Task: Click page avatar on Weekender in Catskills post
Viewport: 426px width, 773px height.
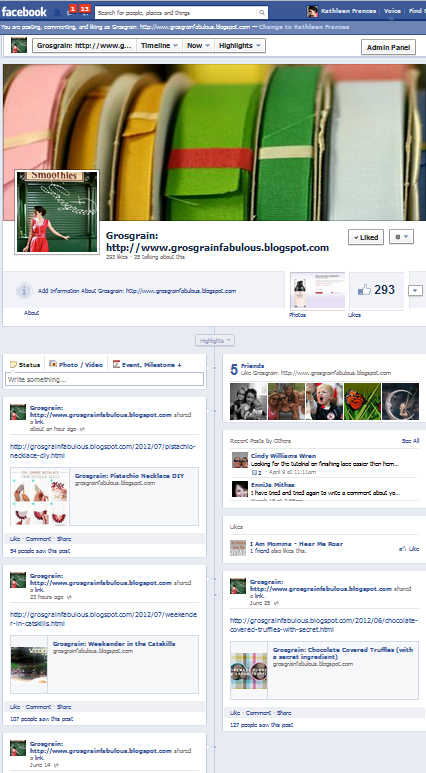Action: pos(18,580)
